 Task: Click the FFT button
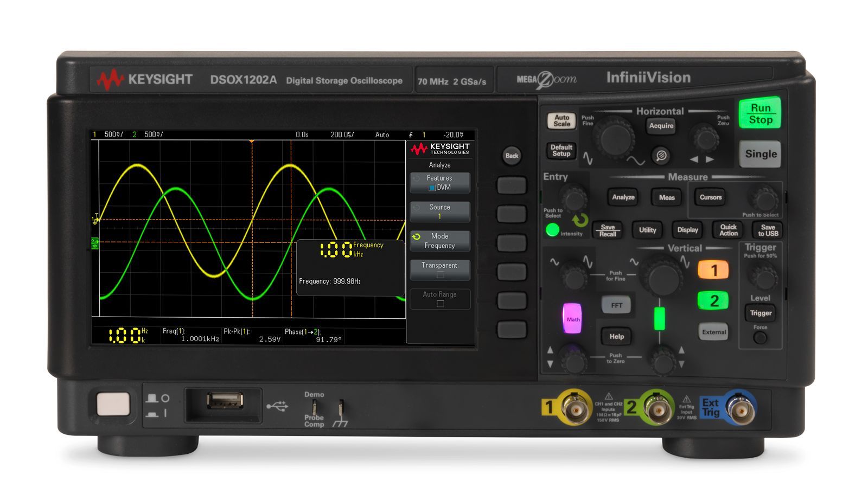pos(616,305)
